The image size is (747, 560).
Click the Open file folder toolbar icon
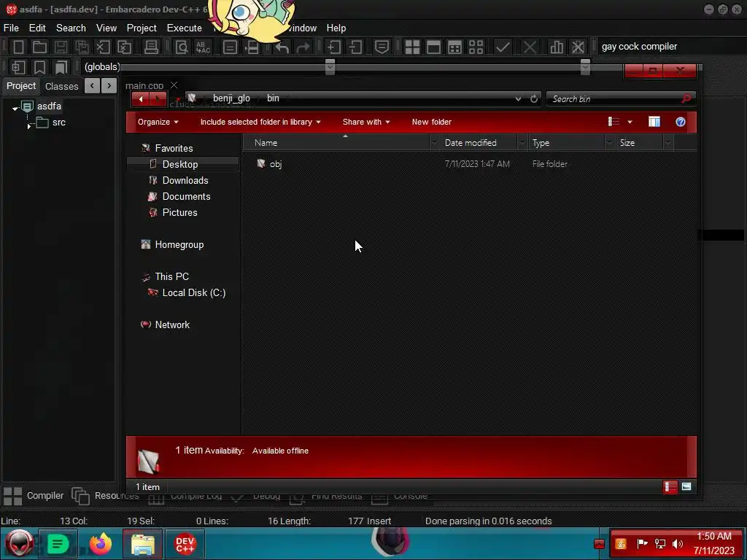39,47
